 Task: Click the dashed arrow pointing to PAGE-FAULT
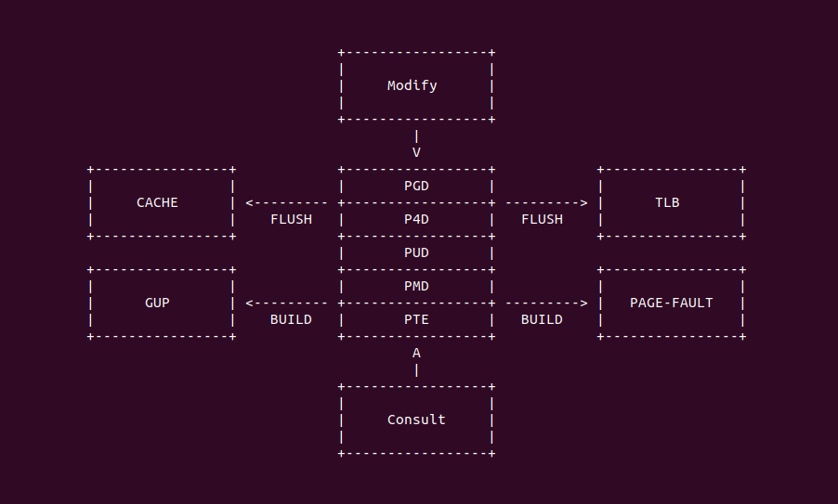[546, 303]
